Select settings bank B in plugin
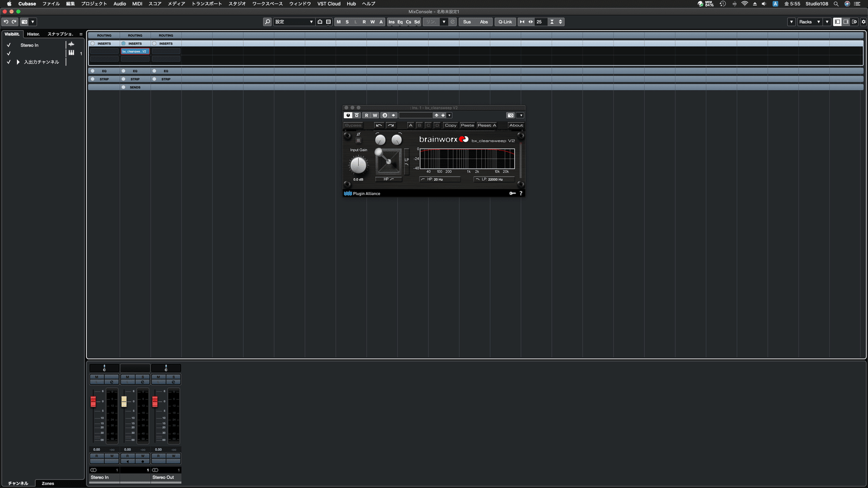The image size is (868, 488). pos(419,125)
